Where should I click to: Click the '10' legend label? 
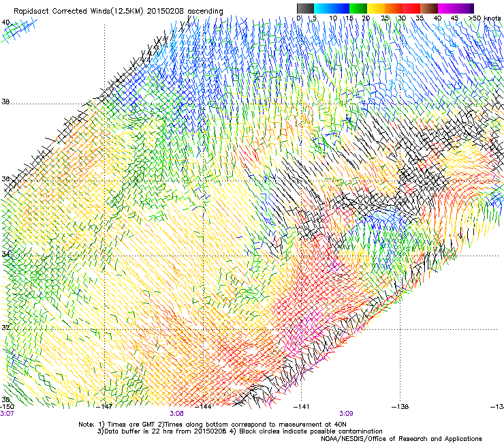pyautogui.click(x=333, y=18)
